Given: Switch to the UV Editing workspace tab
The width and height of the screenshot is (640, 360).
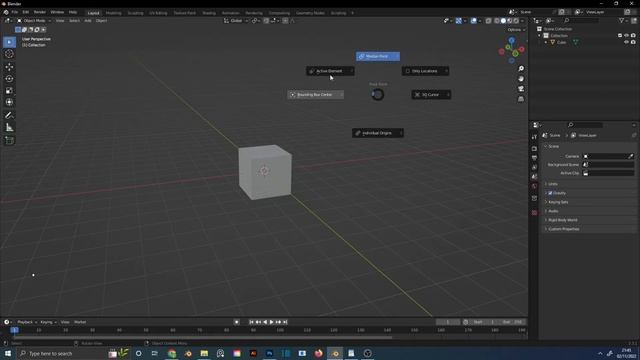Looking at the screenshot, I should [158, 13].
